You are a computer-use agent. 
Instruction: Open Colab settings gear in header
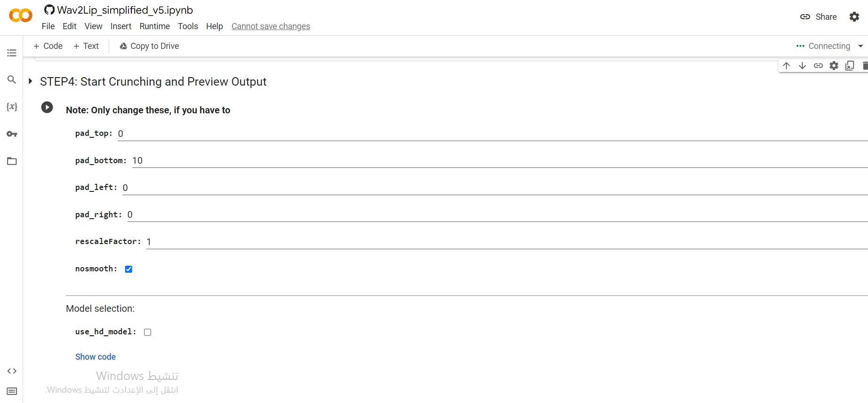pyautogui.click(x=854, y=17)
